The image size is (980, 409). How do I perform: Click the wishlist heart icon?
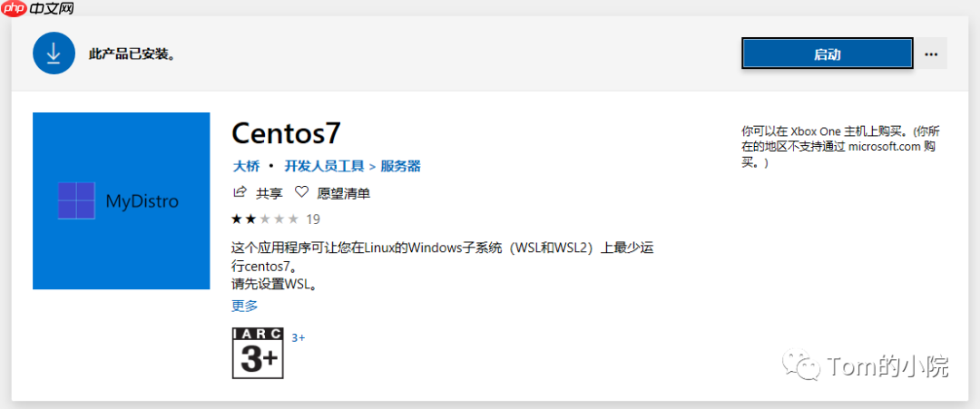pos(302,192)
